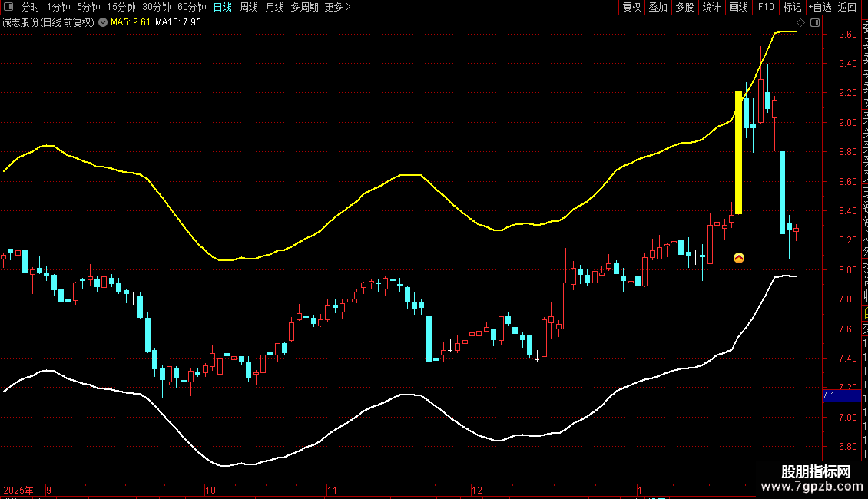Image resolution: width=868 pixels, height=499 pixels.
Task: Click the 9.60 price axis label
Action: 847,35
